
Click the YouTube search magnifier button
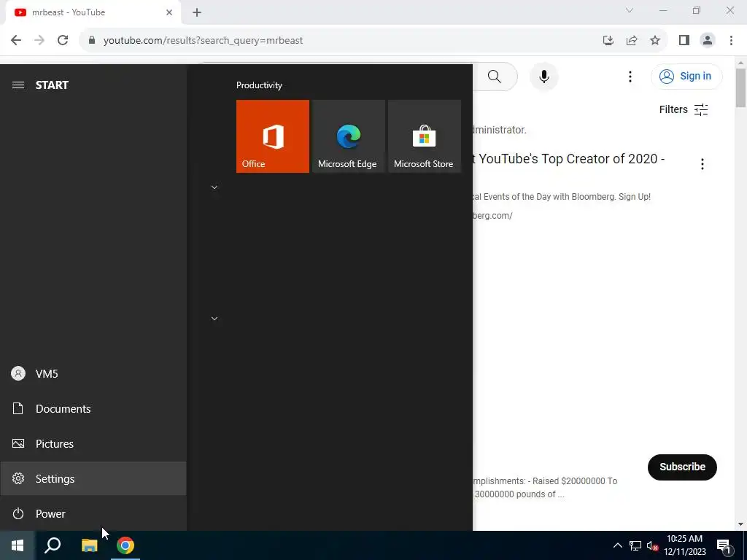(495, 77)
